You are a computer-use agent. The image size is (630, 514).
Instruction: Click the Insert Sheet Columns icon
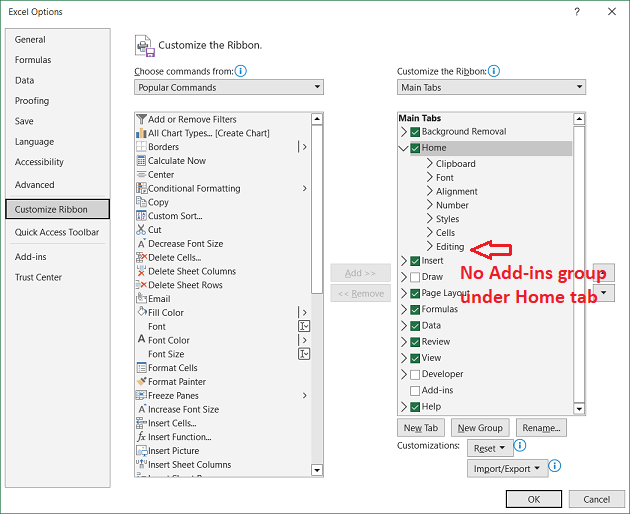[141, 464]
